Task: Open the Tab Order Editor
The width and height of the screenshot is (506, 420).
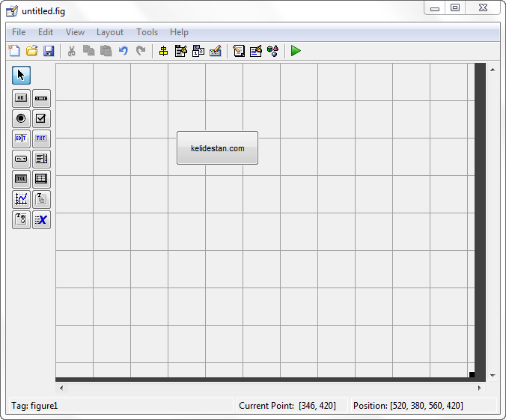Action: point(198,51)
